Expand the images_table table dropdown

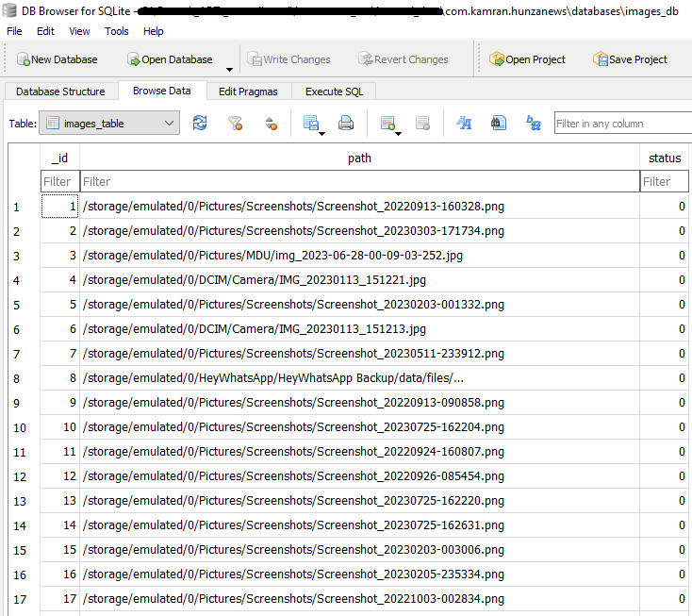[169, 124]
